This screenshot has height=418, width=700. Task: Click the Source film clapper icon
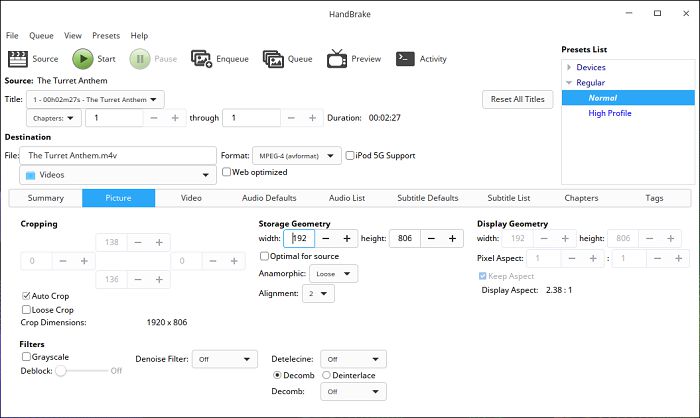17,59
